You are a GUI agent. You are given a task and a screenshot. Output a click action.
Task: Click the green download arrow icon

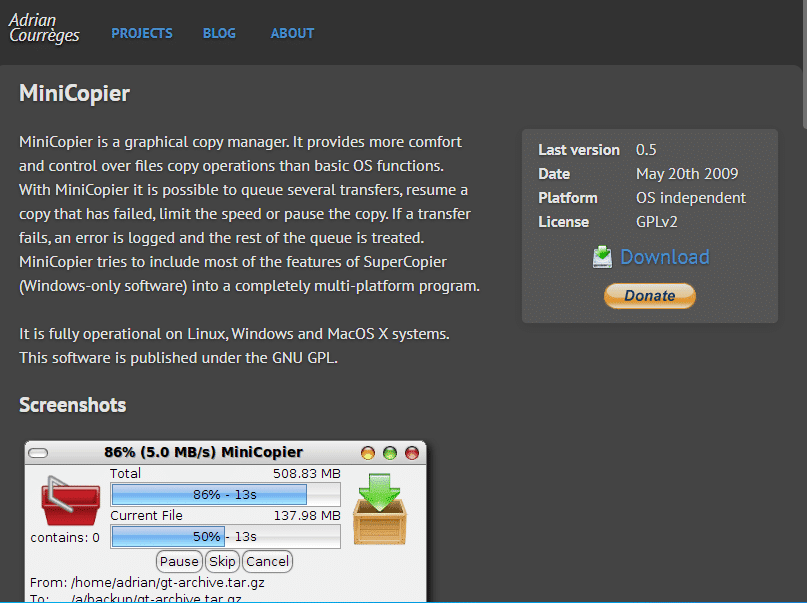coord(602,257)
